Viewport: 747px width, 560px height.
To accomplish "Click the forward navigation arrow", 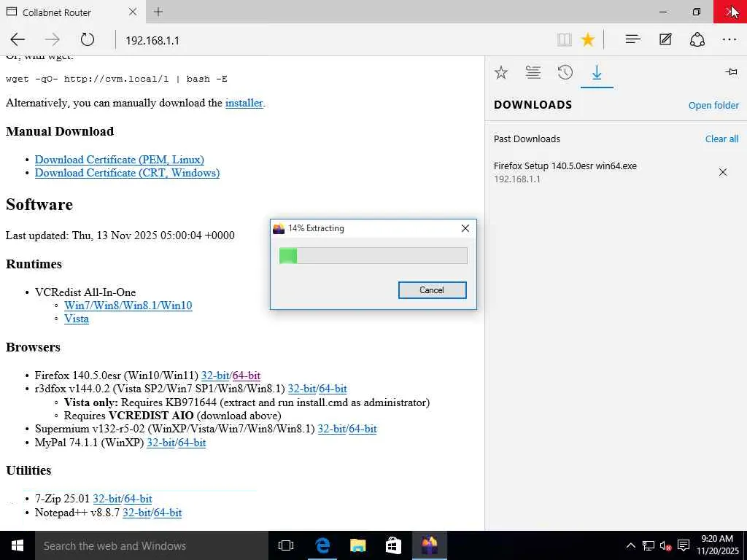I will pyautogui.click(x=53, y=39).
